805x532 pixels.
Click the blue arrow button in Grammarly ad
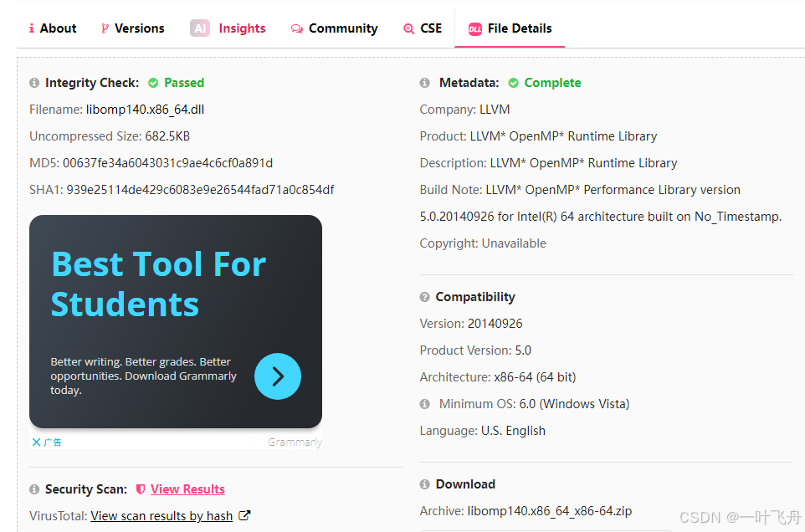tap(278, 376)
